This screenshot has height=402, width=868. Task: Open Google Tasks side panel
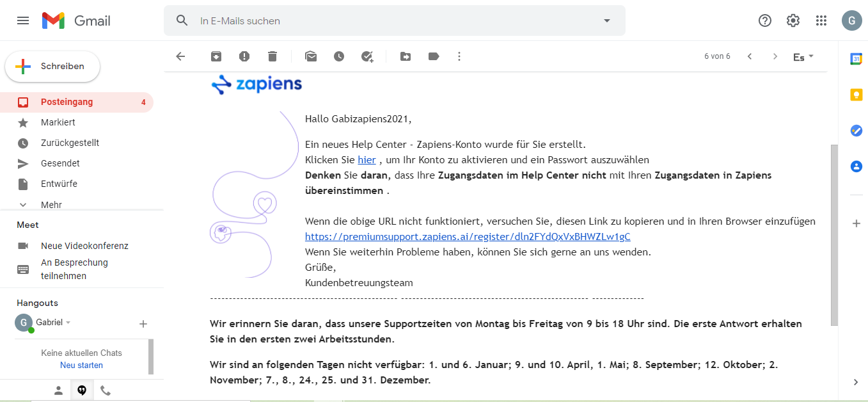click(856, 131)
